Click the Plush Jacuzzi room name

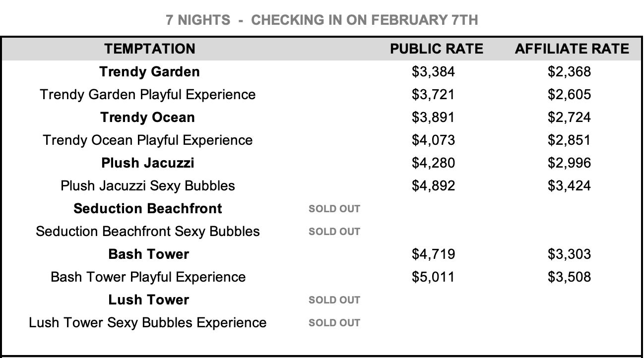(x=148, y=163)
